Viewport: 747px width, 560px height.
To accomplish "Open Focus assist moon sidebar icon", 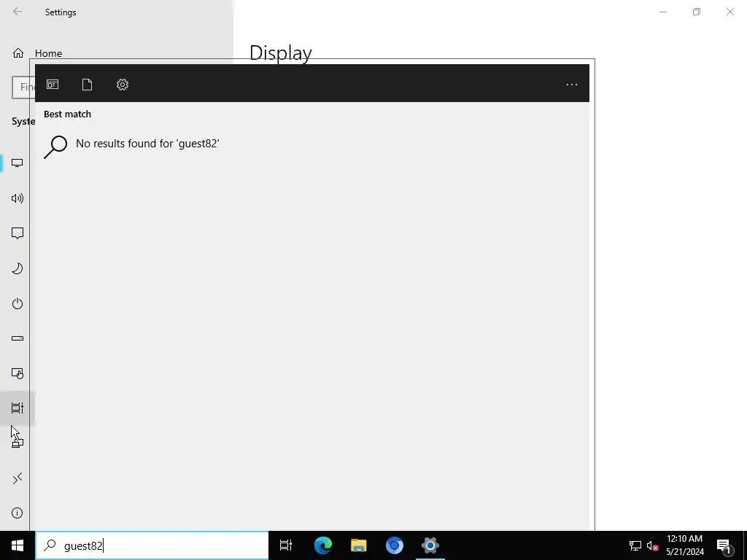I will [x=18, y=268].
